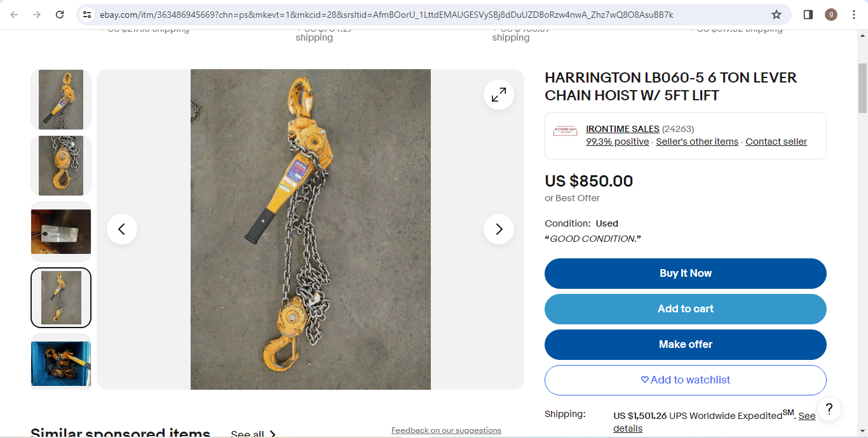Go to the previous product photo
The width and height of the screenshot is (868, 438).
coord(122,229)
